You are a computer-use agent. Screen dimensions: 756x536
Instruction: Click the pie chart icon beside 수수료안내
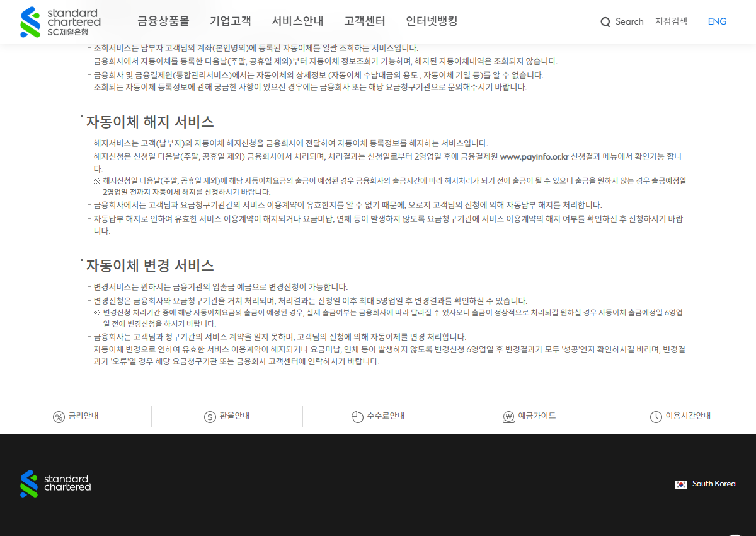[357, 417]
